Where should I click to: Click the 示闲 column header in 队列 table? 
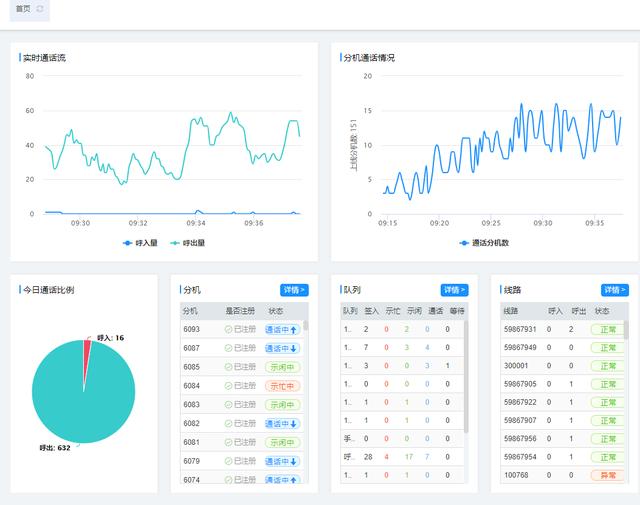(414, 311)
